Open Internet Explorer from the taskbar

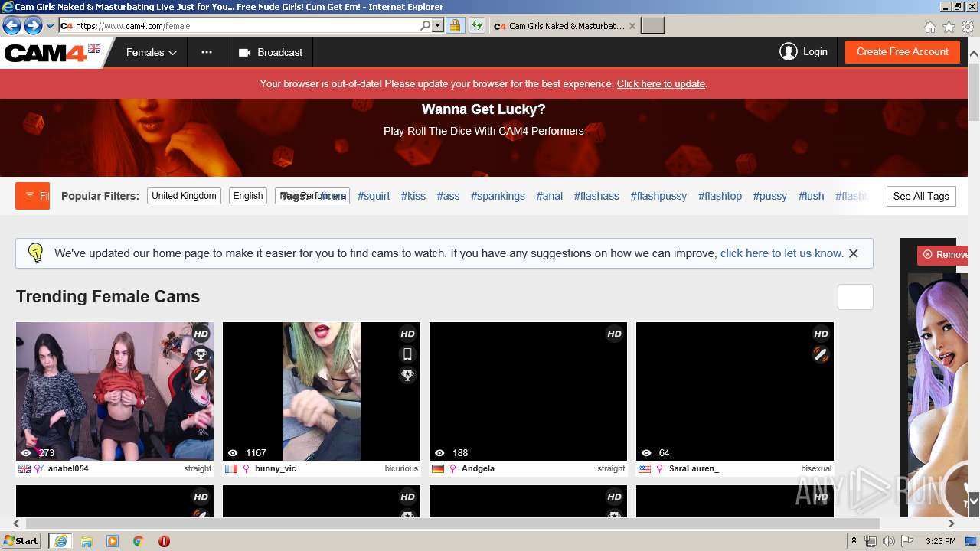point(60,541)
